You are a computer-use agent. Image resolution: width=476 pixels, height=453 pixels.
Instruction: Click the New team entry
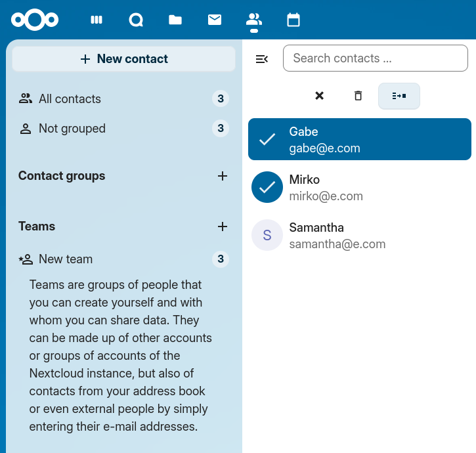click(66, 259)
